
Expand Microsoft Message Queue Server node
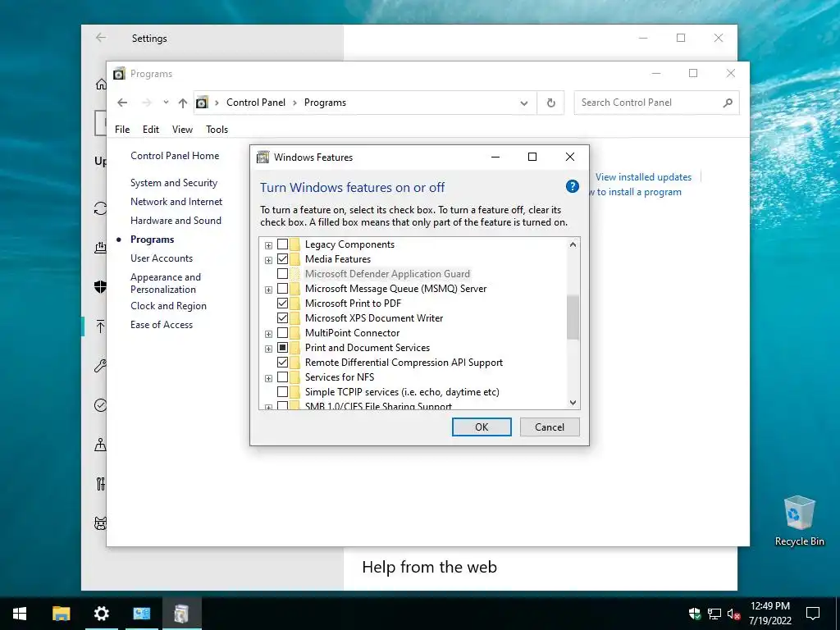pyautogui.click(x=268, y=290)
